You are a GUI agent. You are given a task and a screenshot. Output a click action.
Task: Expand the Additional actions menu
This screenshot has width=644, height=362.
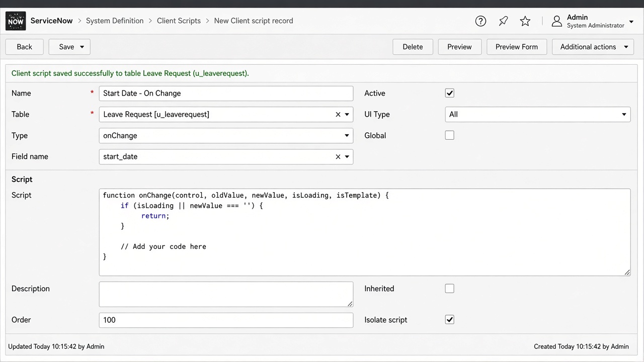point(593,47)
